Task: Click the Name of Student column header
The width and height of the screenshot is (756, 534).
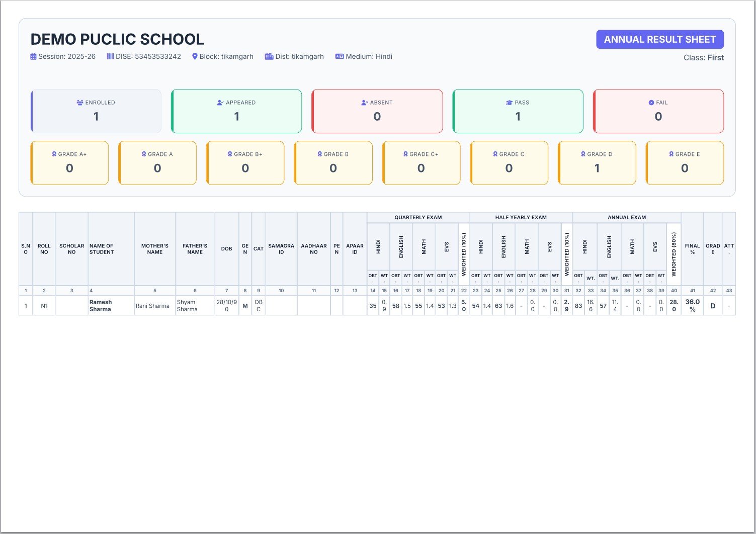Action: pos(102,249)
